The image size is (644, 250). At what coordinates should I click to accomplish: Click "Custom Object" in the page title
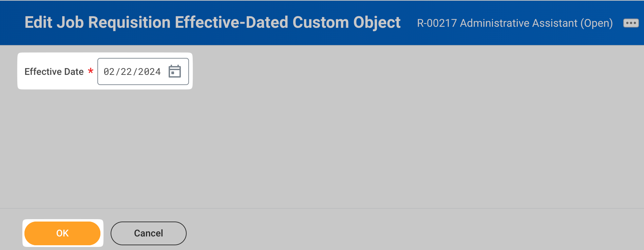[346, 22]
